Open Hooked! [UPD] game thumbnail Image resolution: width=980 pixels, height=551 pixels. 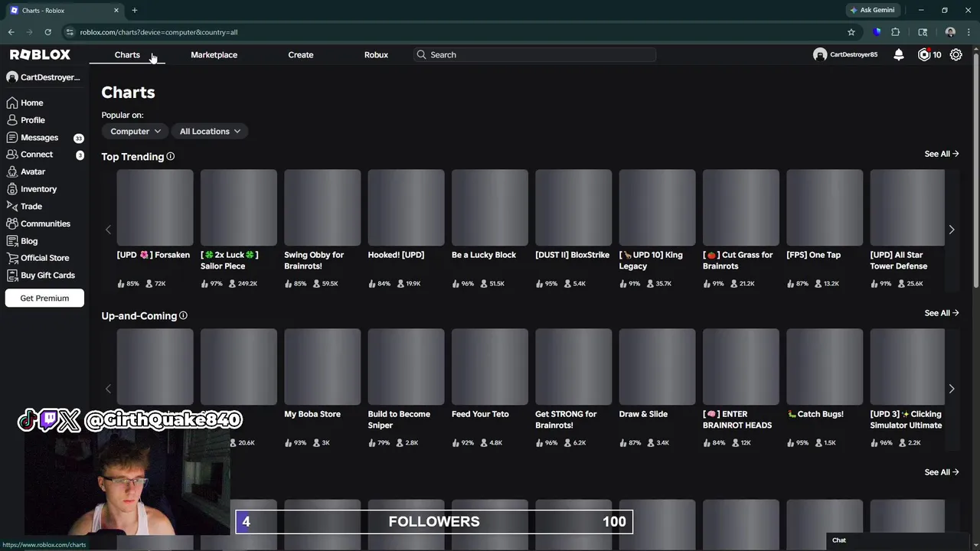tap(406, 207)
